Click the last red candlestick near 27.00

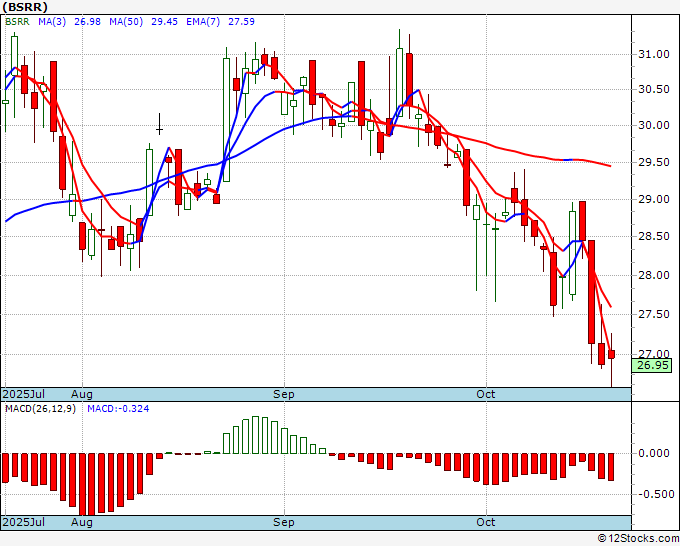point(611,354)
